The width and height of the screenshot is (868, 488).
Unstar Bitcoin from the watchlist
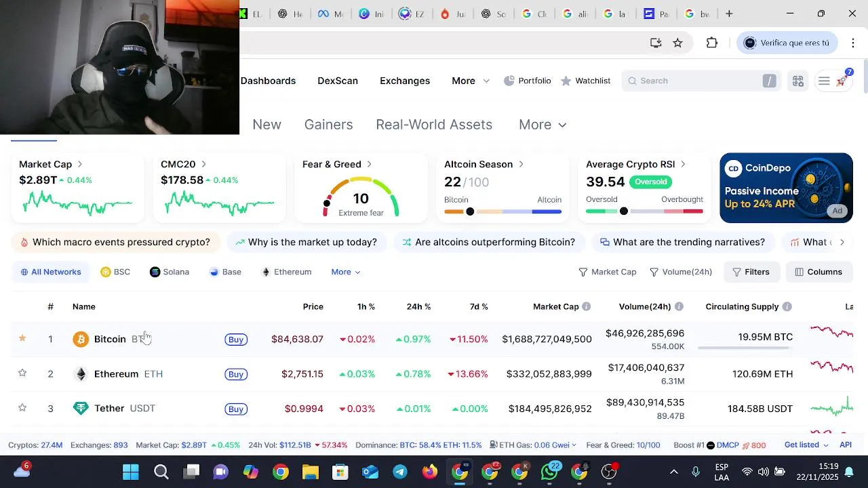point(22,338)
